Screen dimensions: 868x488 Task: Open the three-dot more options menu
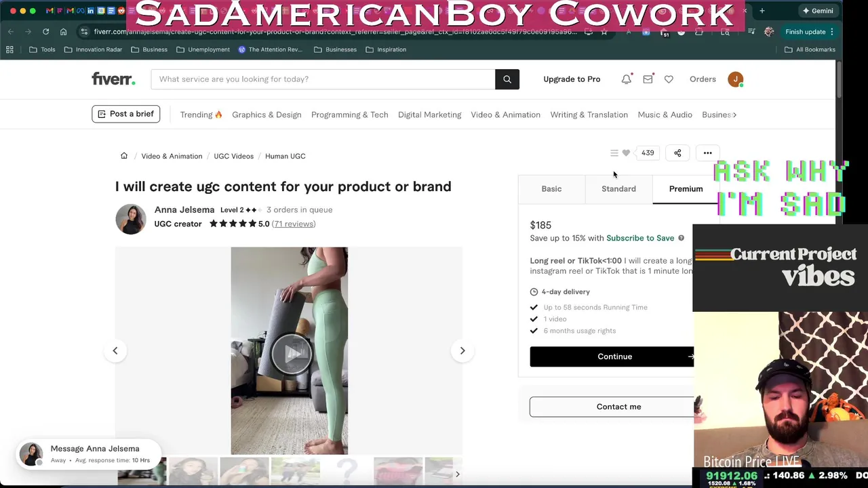pos(707,153)
